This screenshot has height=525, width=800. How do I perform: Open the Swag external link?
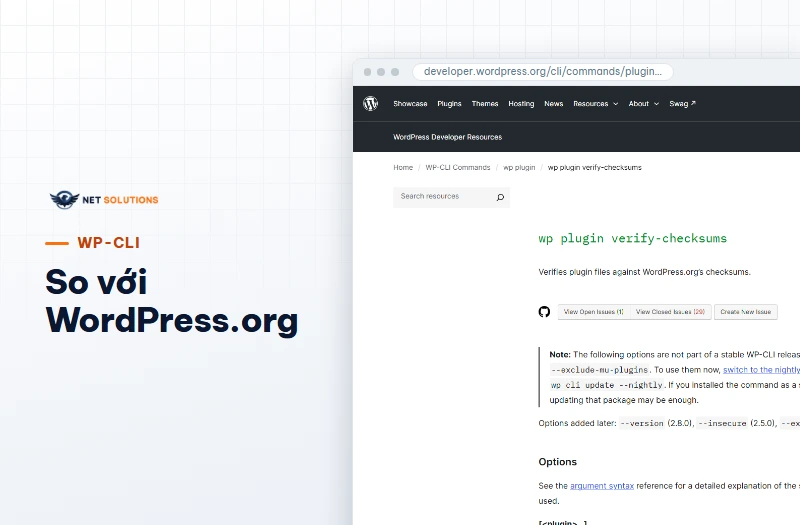(682, 104)
